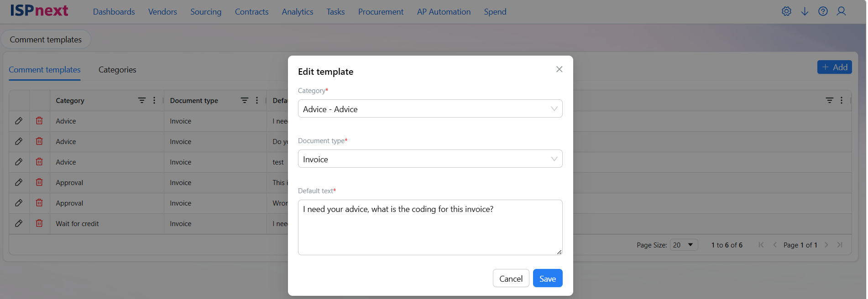Close the Edit template dialog
This screenshot has height=299, width=868.
click(559, 69)
